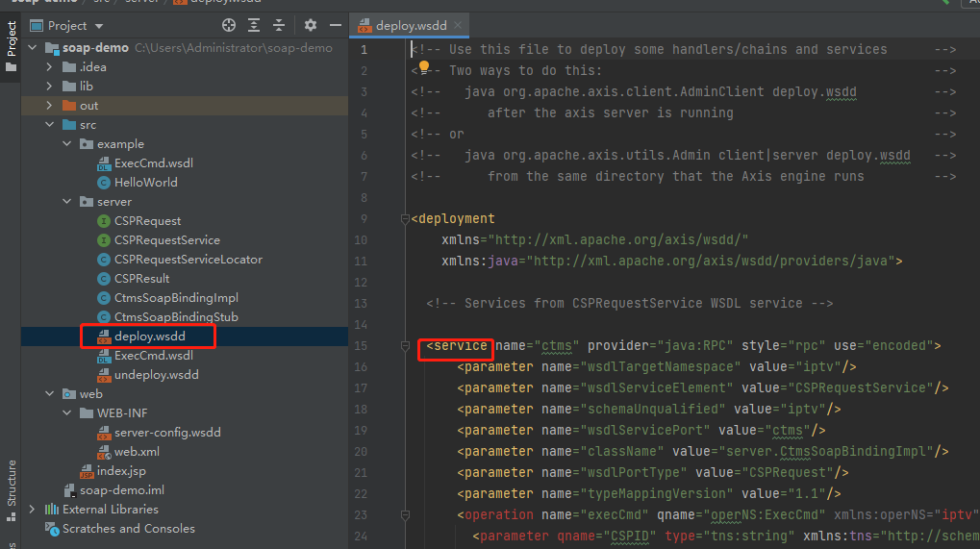Click the External Libraries icon
This screenshot has height=549, width=980.
pyautogui.click(x=52, y=509)
